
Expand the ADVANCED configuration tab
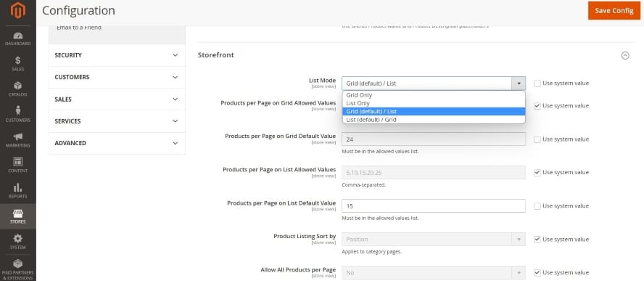(x=117, y=143)
